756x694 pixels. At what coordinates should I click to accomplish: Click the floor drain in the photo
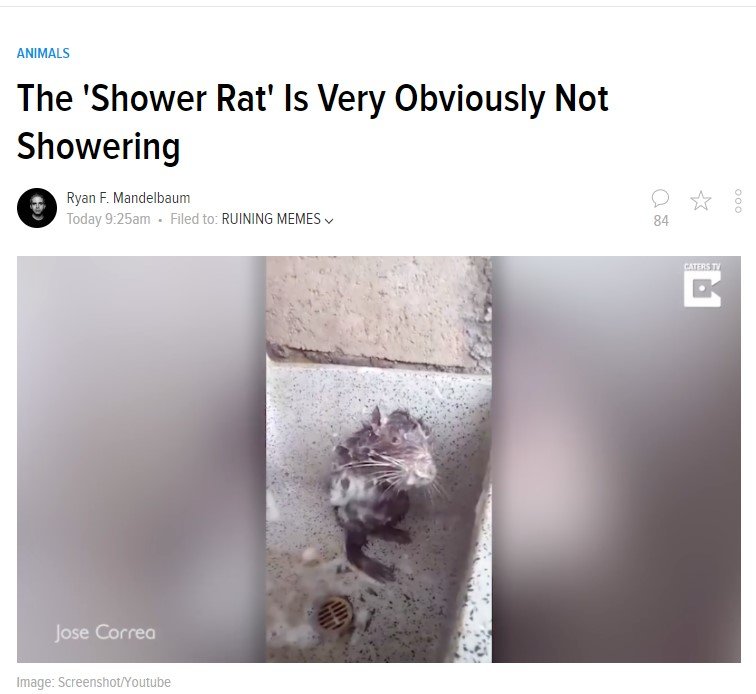[335, 613]
